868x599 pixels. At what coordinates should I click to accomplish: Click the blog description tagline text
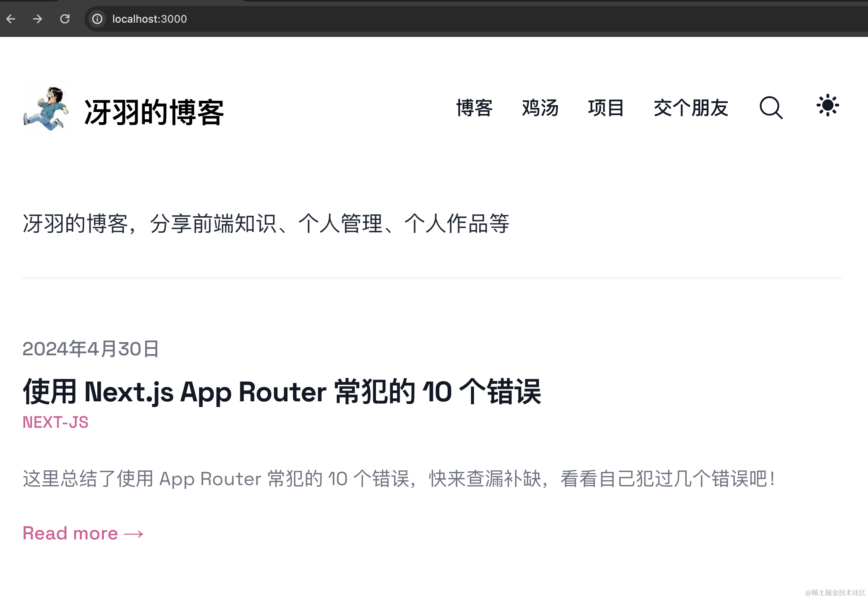click(x=266, y=224)
